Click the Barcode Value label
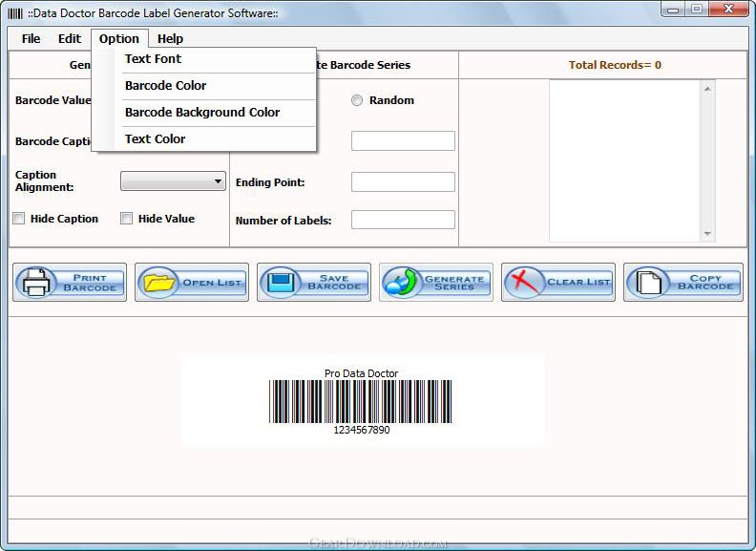 53,100
